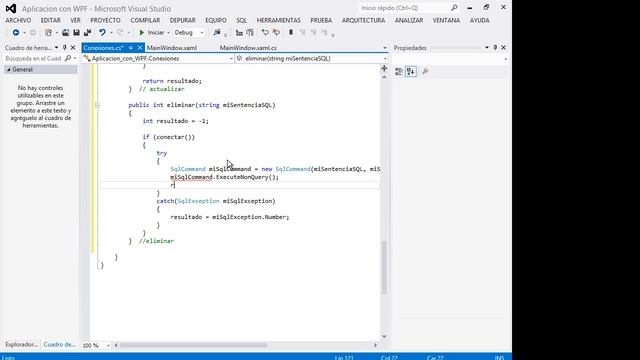The image size is (640, 360).
Task: Open the Propiedades panel options arrow
Action: (x=487, y=48)
